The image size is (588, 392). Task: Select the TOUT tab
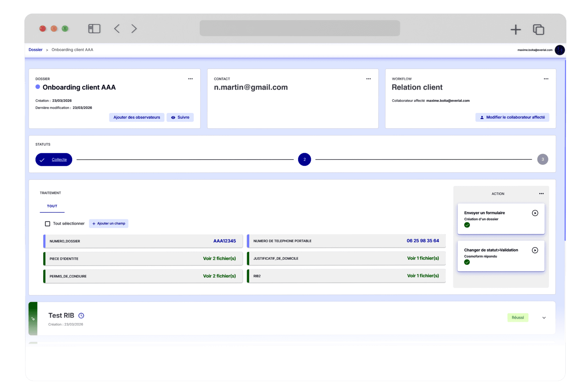[x=52, y=206]
